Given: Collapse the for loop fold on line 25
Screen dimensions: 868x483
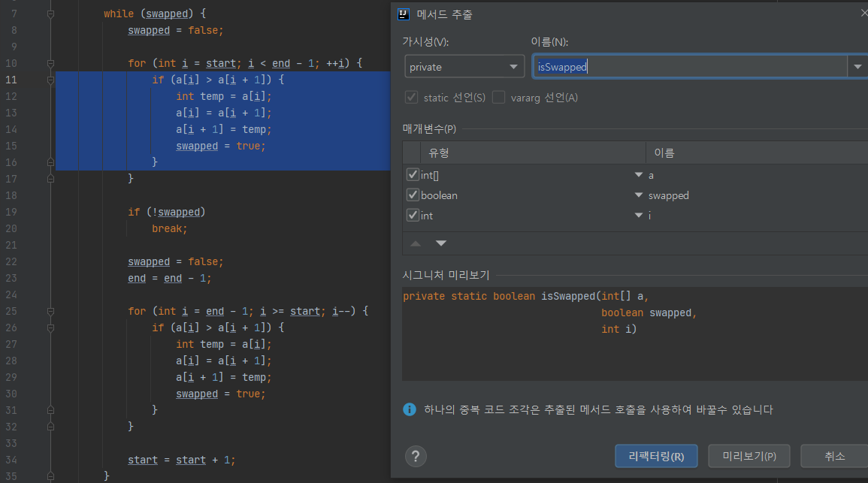Looking at the screenshot, I should click(50, 312).
